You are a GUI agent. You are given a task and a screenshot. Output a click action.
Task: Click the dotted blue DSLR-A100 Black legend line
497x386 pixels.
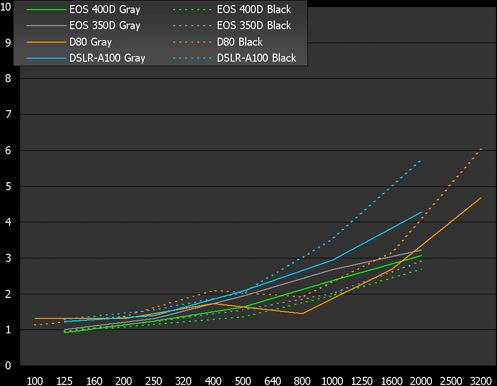[192, 58]
